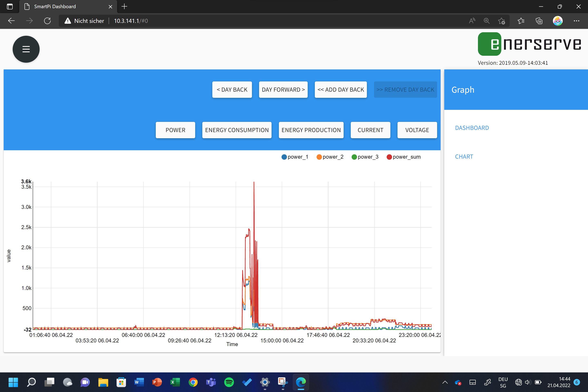Open the CHART menu link
588x392 pixels.
click(x=464, y=157)
